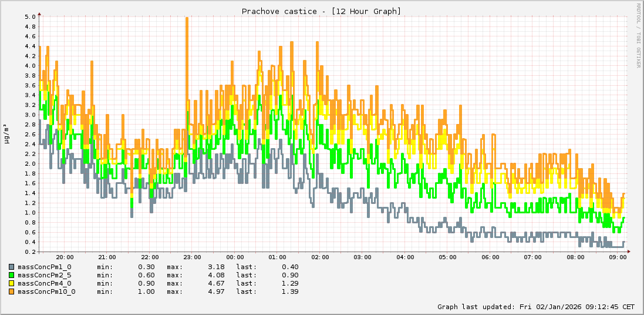The height and width of the screenshot is (315, 644).
Task: Click the 'Graph last updated' timestamp text
Action: coord(535,307)
